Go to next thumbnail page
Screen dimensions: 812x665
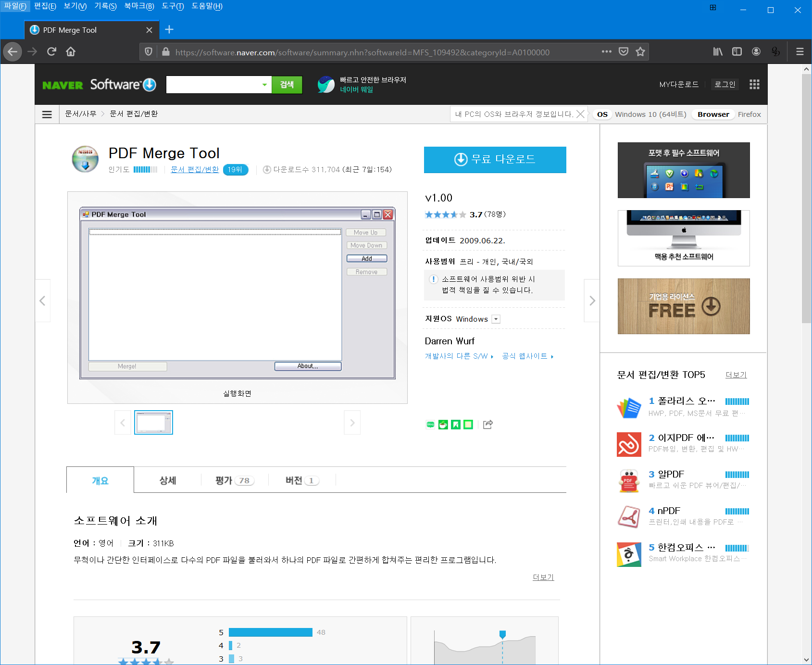pos(352,423)
